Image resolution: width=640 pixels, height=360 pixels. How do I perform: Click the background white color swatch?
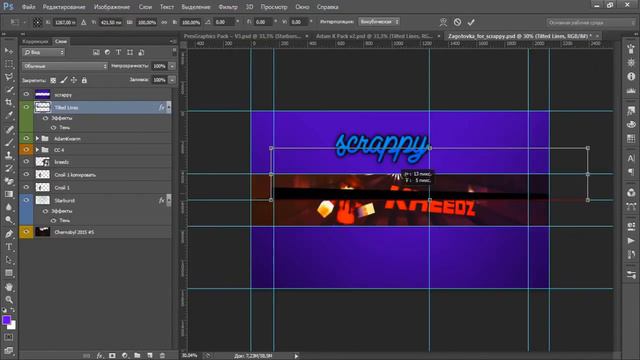coord(12,326)
